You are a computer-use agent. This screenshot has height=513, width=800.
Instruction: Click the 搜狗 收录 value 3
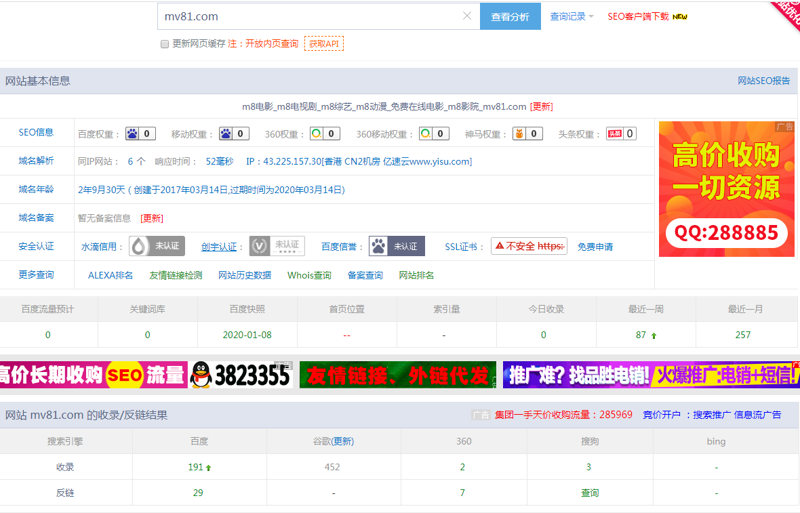pos(588,467)
